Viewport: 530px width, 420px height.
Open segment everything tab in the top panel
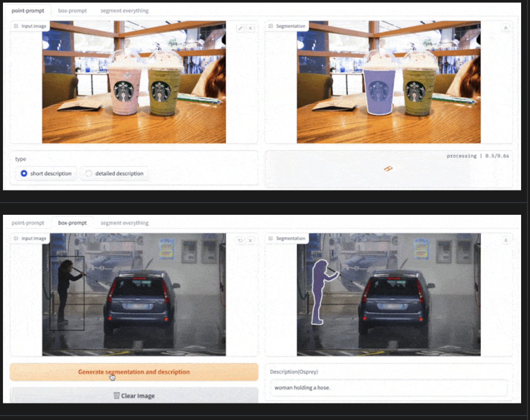coord(124,11)
